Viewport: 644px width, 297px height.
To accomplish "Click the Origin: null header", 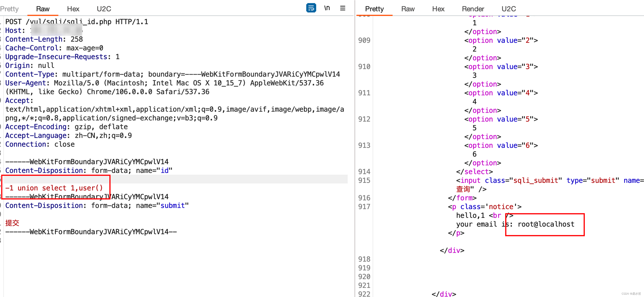I will click(30, 66).
